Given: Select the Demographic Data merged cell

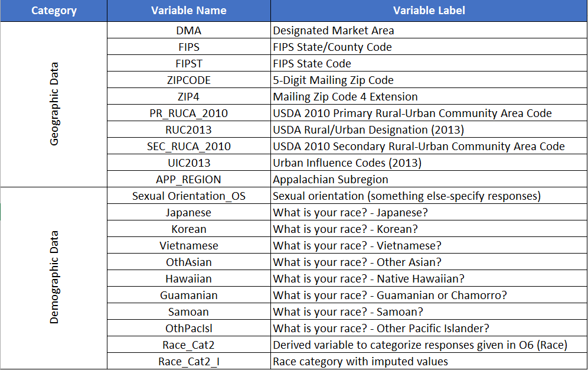Looking at the screenshot, I should [54, 277].
